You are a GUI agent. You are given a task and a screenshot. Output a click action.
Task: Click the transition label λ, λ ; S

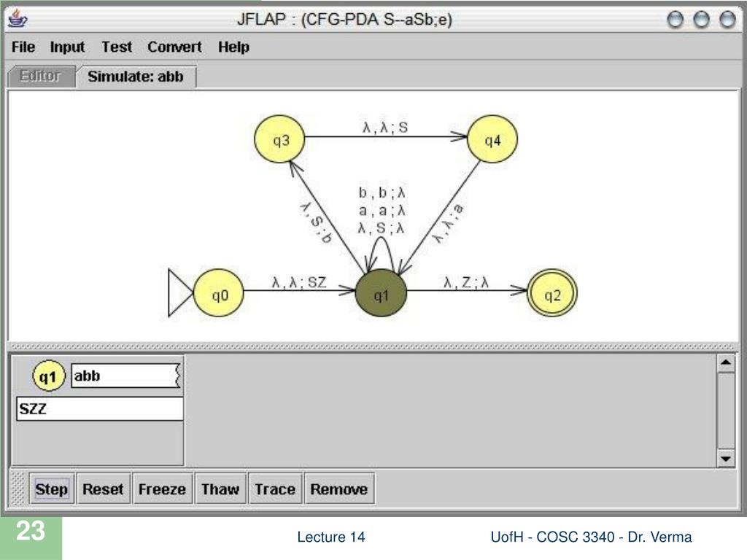coord(385,127)
